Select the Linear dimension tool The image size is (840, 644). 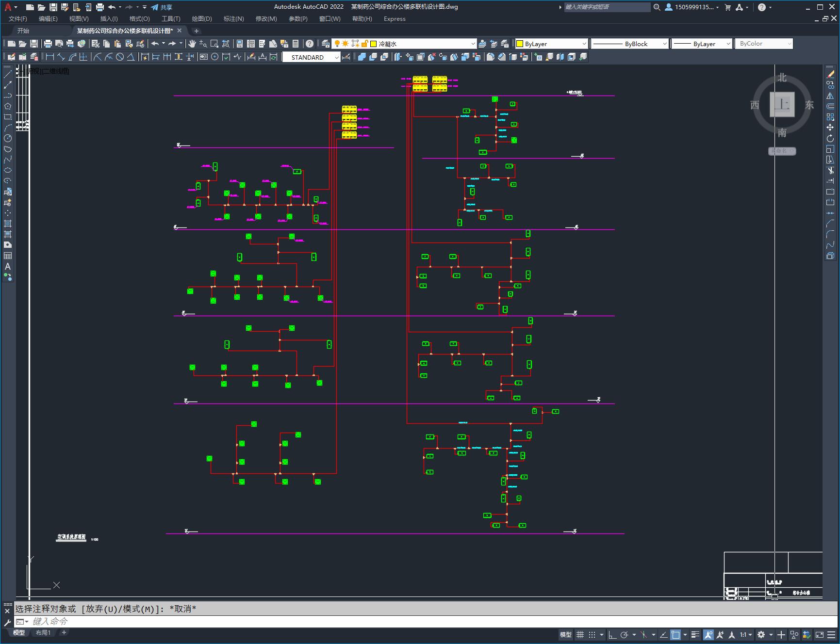coord(49,57)
